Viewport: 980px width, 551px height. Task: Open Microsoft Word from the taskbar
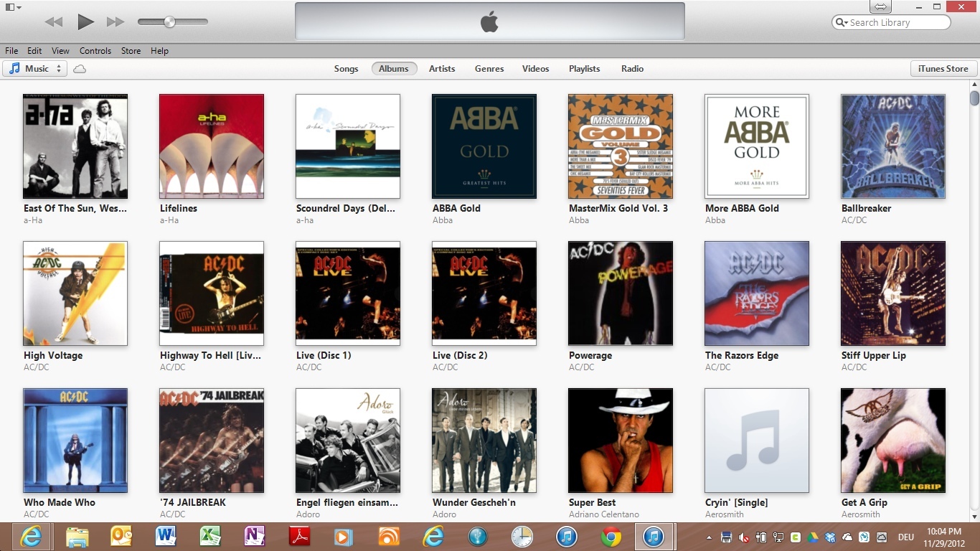[166, 537]
